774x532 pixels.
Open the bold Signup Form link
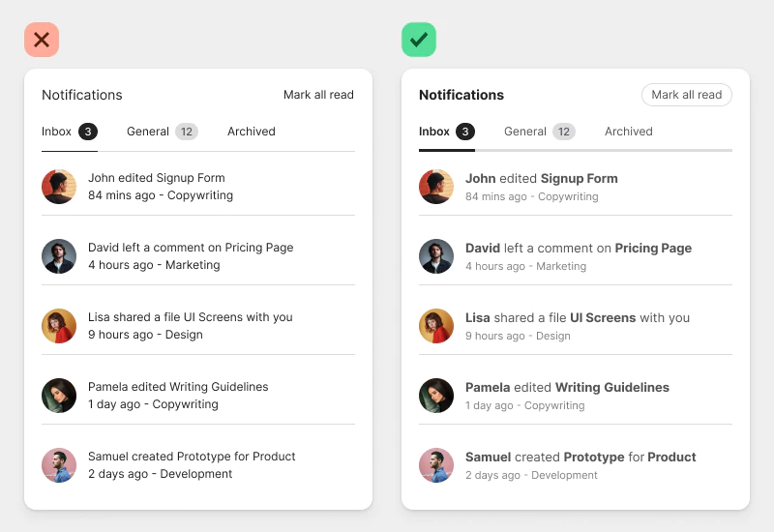[579, 178]
